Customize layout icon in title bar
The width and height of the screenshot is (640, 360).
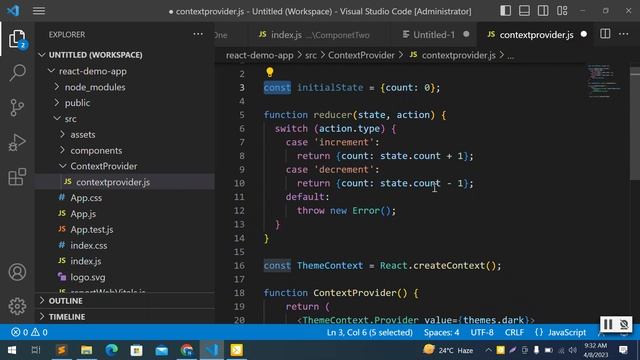[562, 11]
